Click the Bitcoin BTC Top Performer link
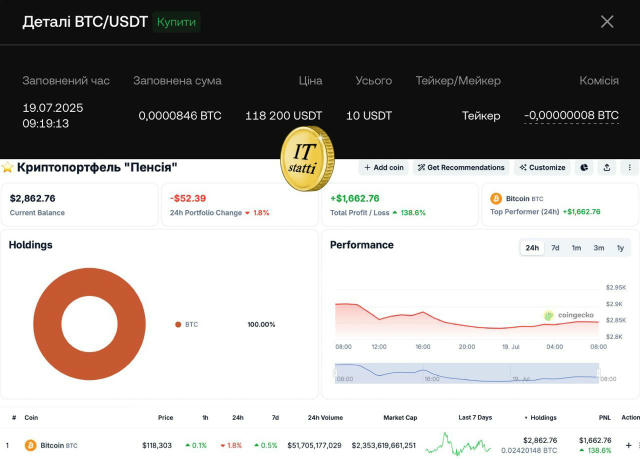Image resolution: width=640 pixels, height=459 pixels. (524, 199)
